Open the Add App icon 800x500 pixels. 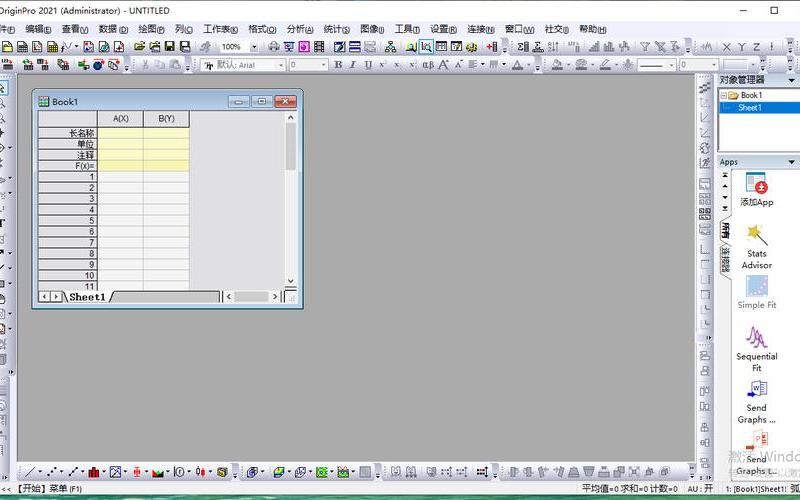pos(756,189)
